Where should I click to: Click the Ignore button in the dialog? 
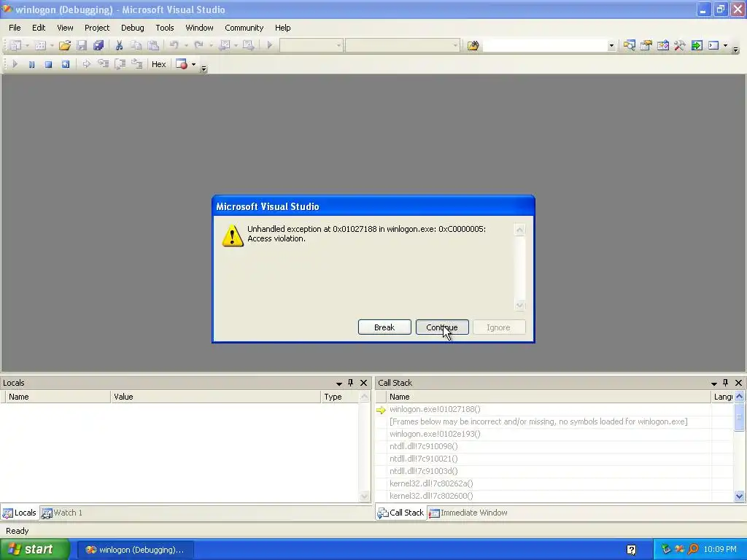[x=499, y=327]
